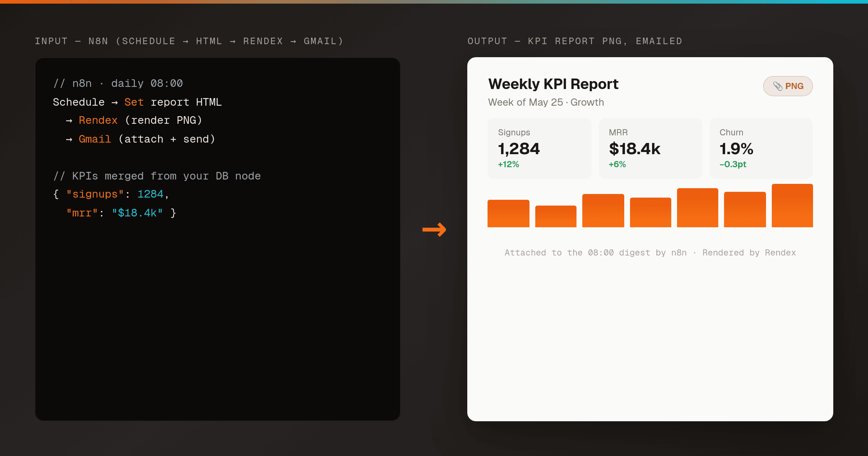Image resolution: width=868 pixels, height=456 pixels.
Task: Select the Signups KPI card
Action: [x=539, y=148]
